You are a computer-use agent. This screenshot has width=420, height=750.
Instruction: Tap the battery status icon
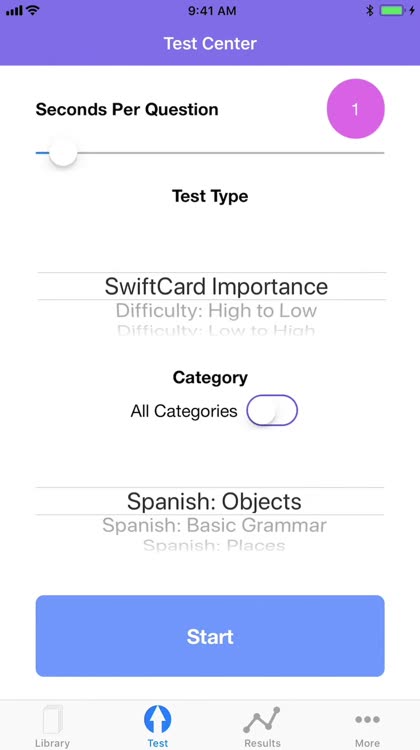392,11
